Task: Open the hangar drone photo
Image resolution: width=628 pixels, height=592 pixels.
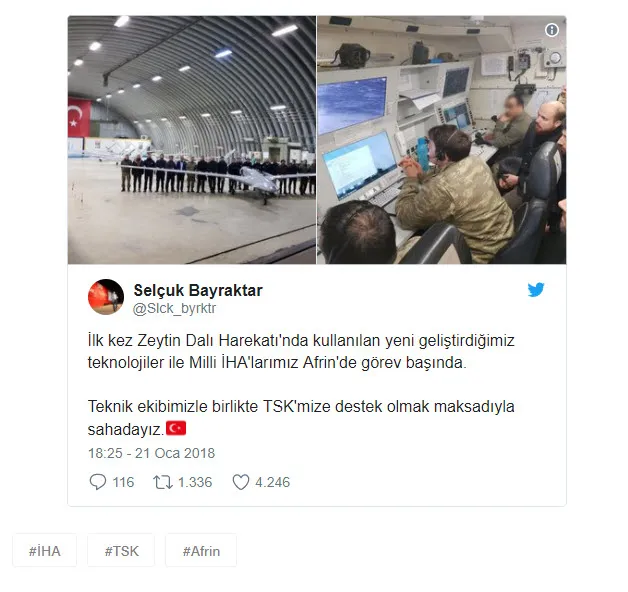Action: [192, 140]
